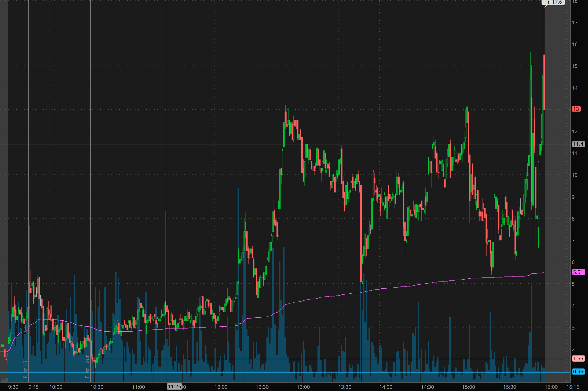Click the red 13 last-price label

click(x=576, y=109)
